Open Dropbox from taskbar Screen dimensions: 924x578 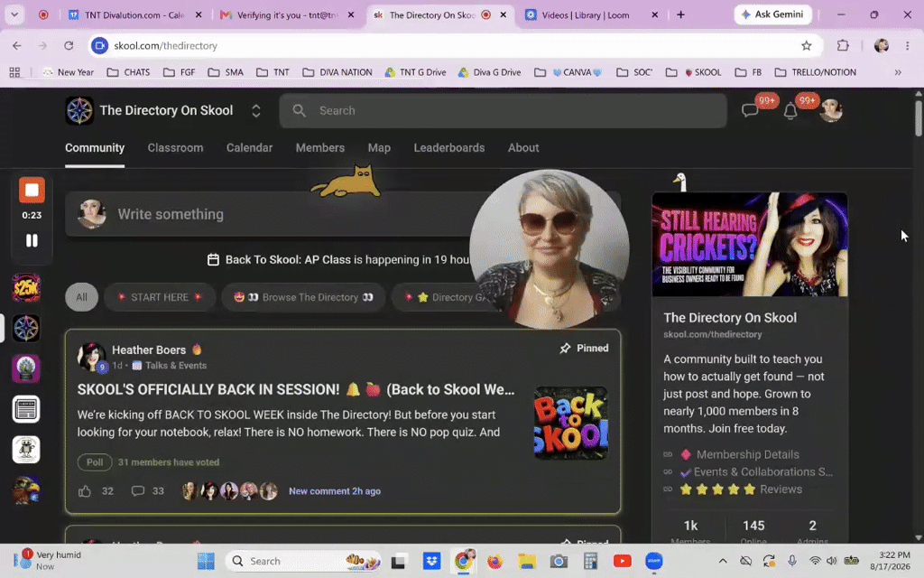point(432,561)
